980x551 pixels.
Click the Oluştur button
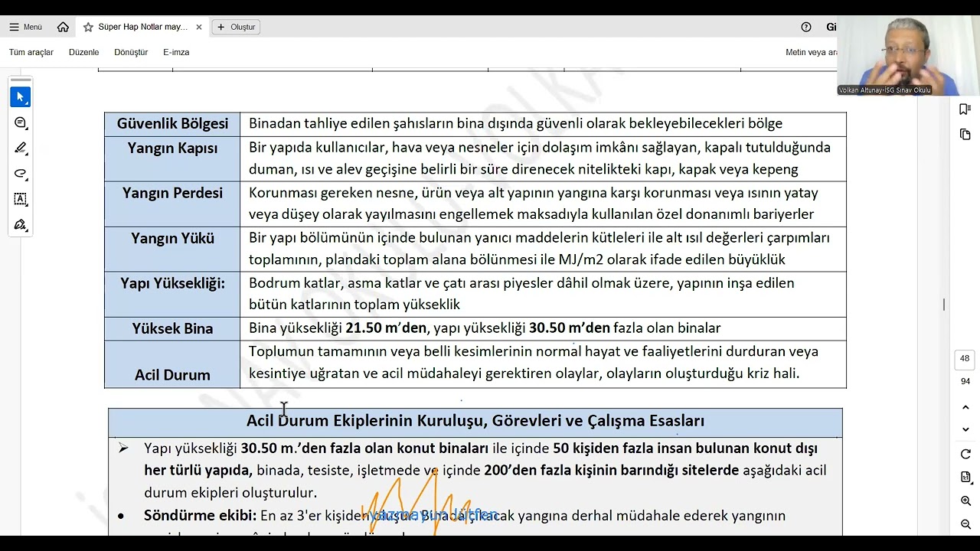coord(236,27)
